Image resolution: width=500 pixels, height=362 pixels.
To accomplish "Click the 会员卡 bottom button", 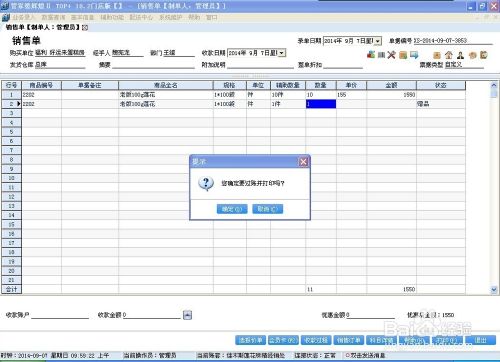I will pyautogui.click(x=283, y=340).
